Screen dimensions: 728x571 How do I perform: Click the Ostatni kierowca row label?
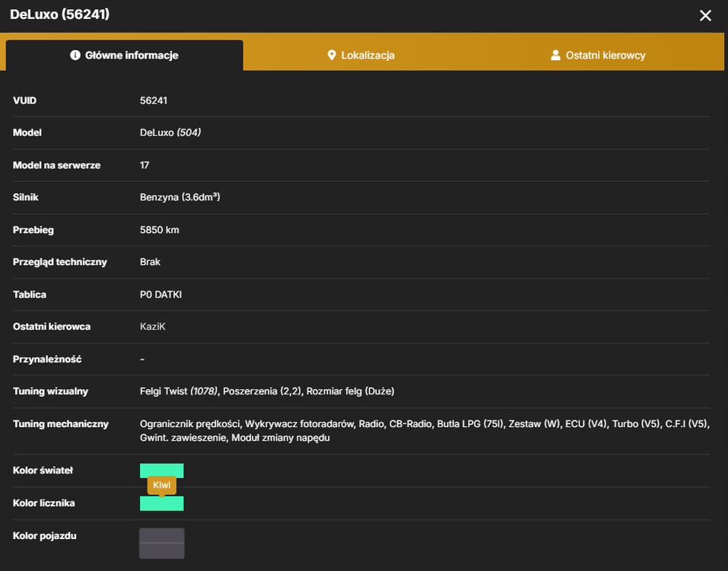click(x=52, y=327)
